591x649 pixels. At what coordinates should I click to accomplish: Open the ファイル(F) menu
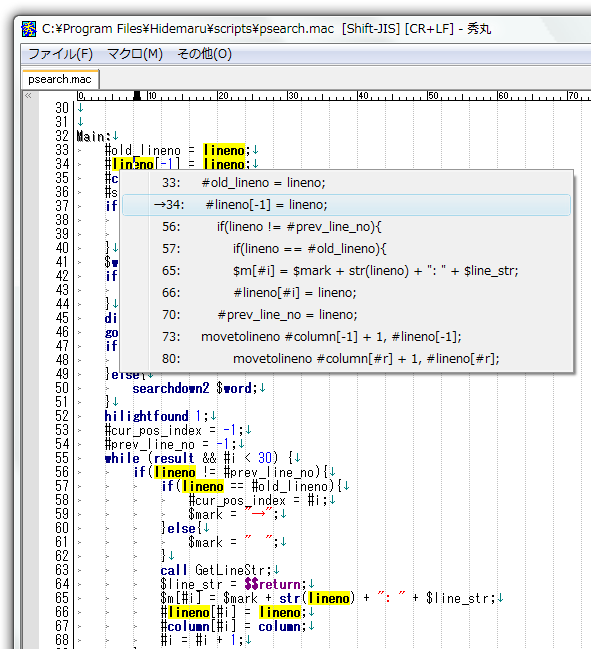60,54
